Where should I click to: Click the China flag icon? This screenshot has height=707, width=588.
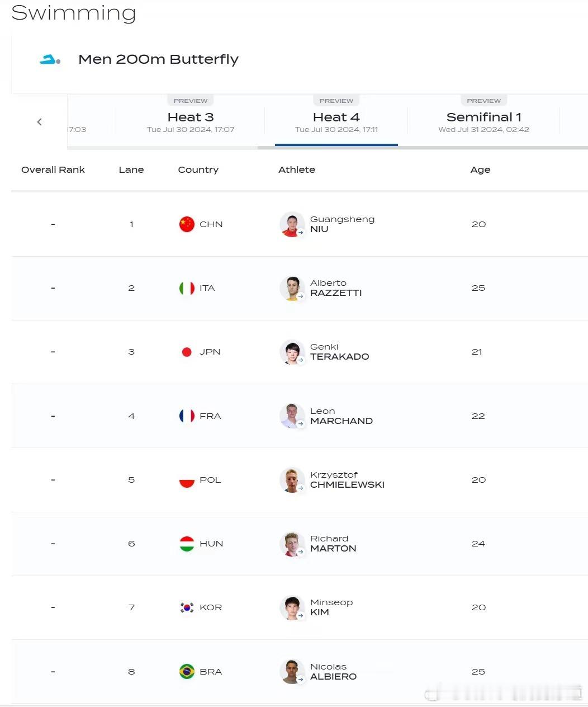pos(187,224)
